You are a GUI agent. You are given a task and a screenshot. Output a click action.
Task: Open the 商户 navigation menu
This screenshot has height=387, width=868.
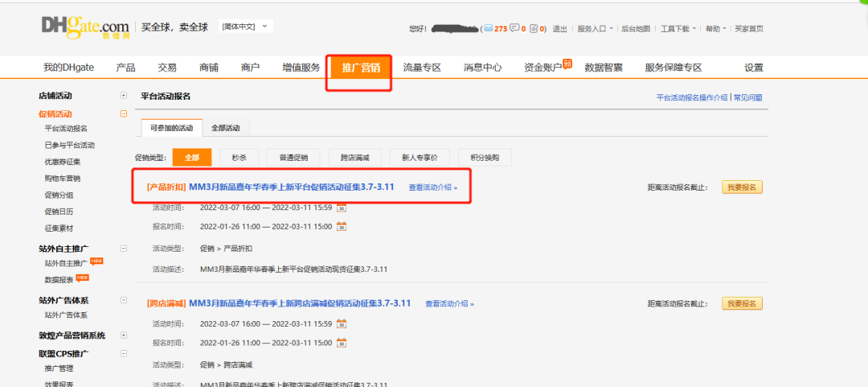[250, 68]
